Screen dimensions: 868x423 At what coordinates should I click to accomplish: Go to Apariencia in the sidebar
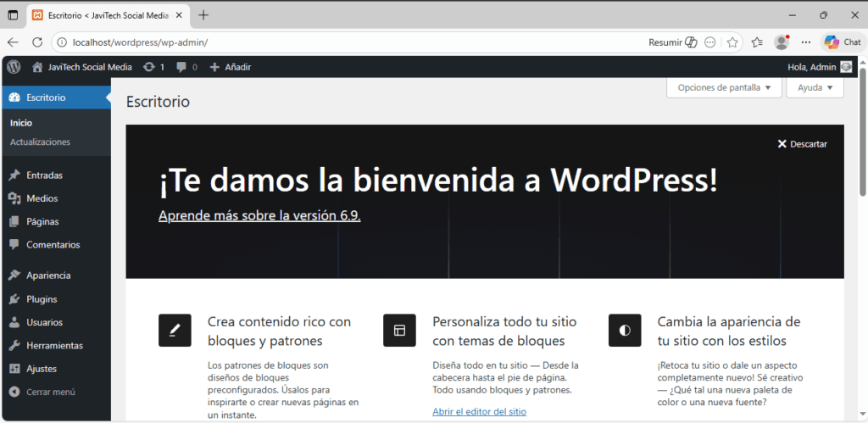pyautogui.click(x=48, y=276)
